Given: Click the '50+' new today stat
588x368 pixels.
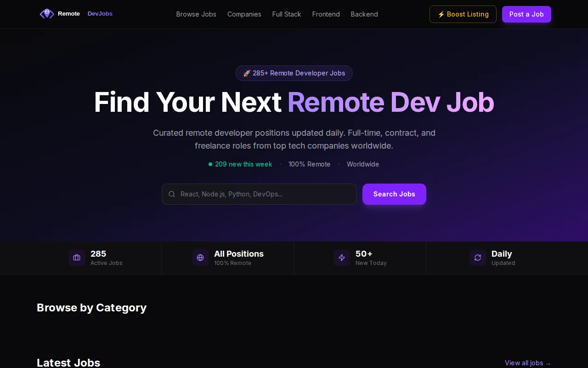Looking at the screenshot, I should tap(364, 254).
